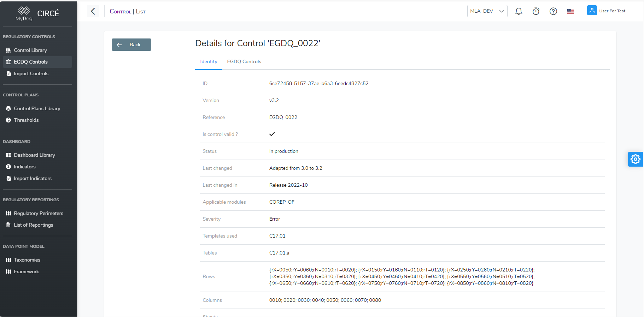Click the notifications bell icon
This screenshot has width=644, height=317.
pyautogui.click(x=519, y=11)
